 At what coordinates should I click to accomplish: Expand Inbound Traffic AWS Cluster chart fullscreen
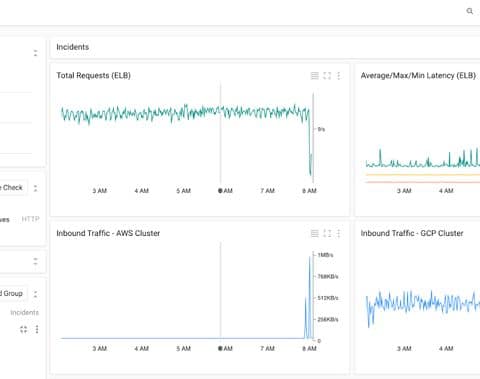(327, 233)
